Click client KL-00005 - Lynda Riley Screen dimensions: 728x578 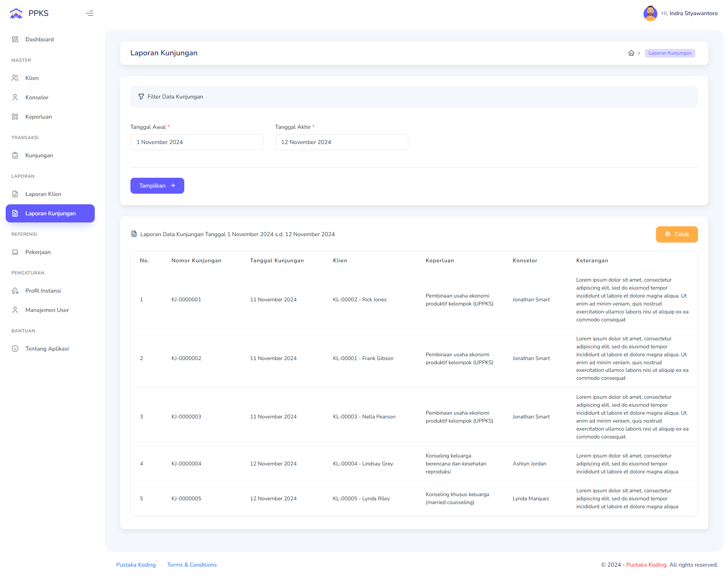[361, 498]
